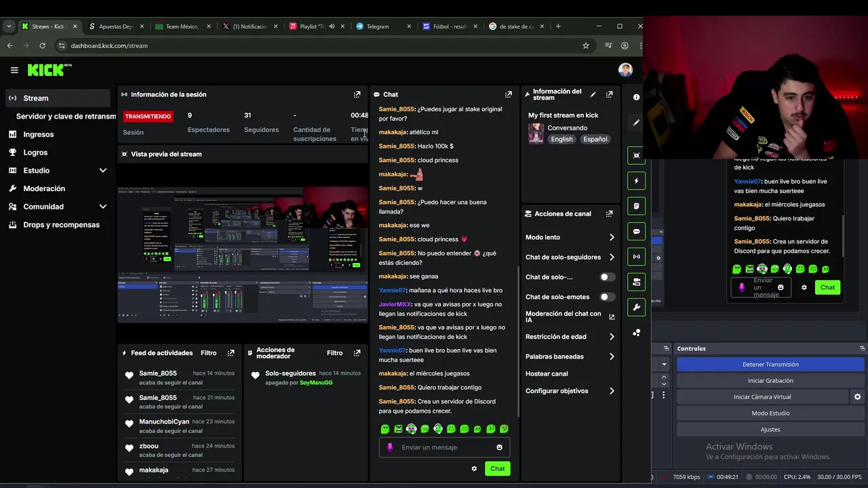
Task: Open Moderación in the sidebar
Action: point(44,188)
